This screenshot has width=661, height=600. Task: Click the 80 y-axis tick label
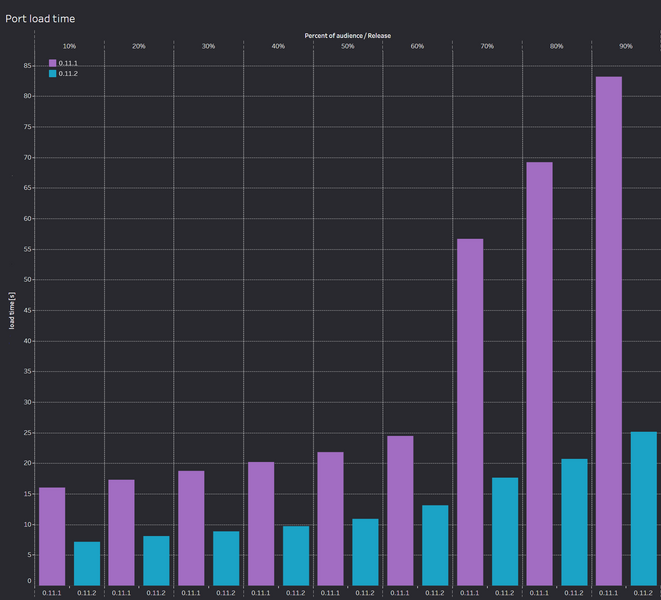27,96
